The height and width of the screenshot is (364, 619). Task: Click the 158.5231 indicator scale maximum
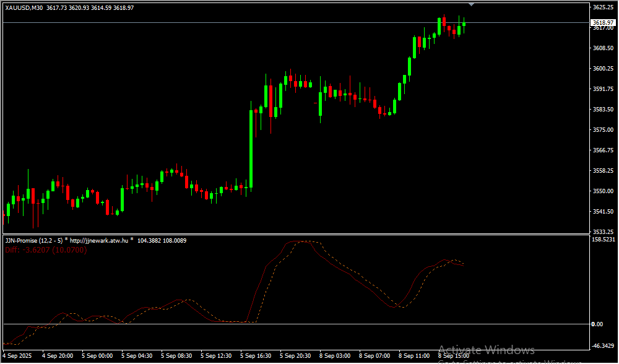click(603, 239)
